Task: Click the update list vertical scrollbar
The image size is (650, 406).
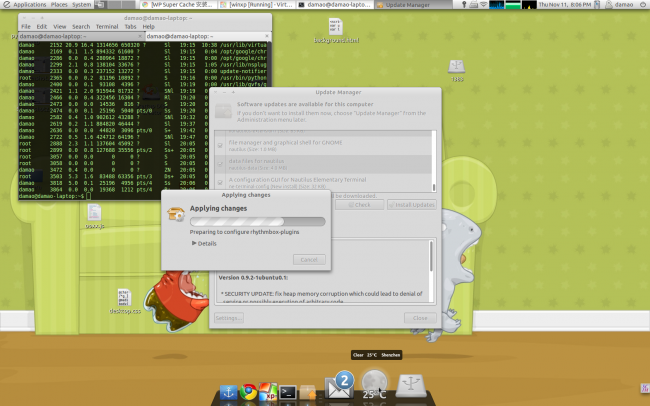Action: (434, 161)
